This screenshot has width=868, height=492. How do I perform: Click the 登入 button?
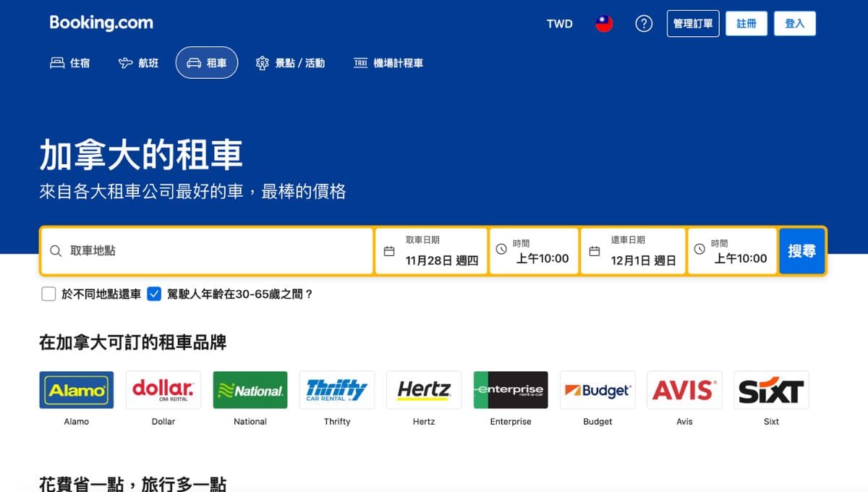click(x=795, y=24)
